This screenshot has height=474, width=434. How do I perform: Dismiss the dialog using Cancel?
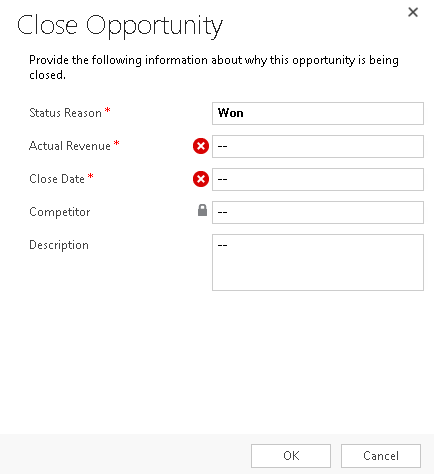pyautogui.click(x=381, y=456)
